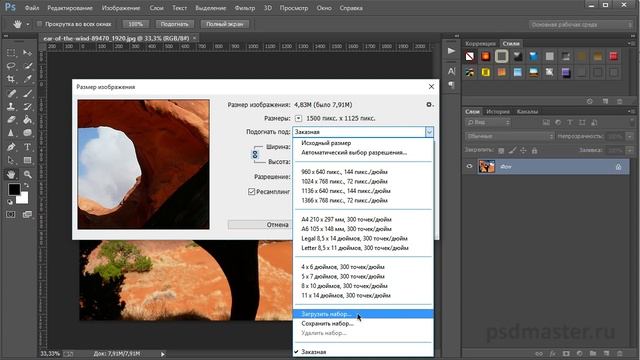Reset default foreground and background colors
This screenshot has height=360, width=640.
point(10,202)
